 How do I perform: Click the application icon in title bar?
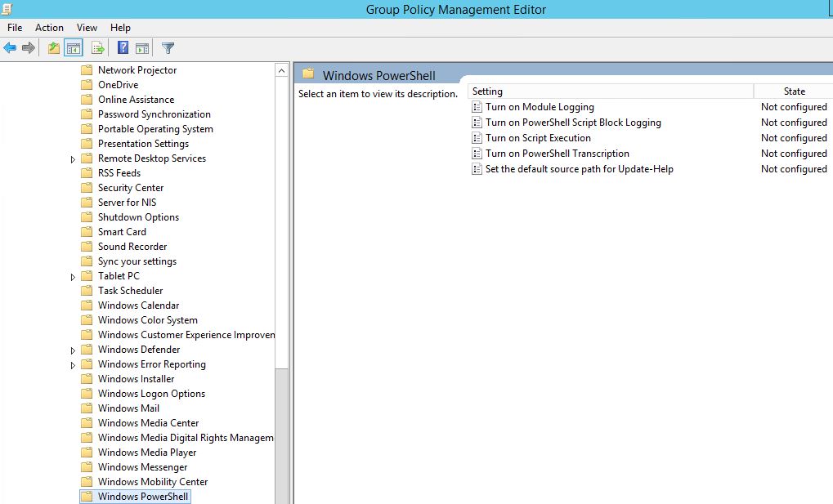point(7,8)
